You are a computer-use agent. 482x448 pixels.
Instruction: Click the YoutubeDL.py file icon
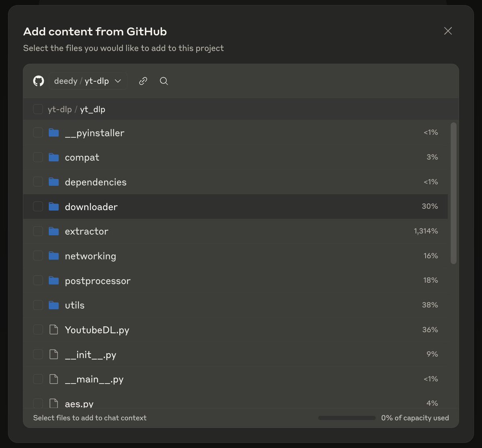click(54, 330)
